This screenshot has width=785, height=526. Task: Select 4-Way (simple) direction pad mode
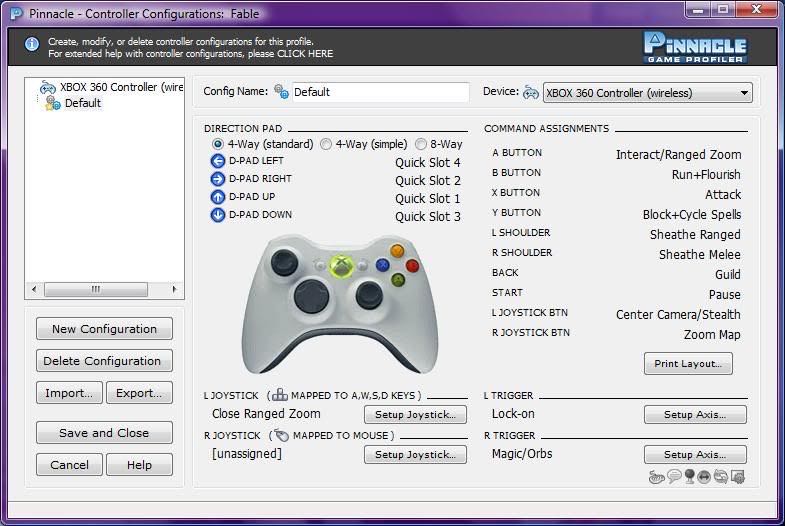326,144
